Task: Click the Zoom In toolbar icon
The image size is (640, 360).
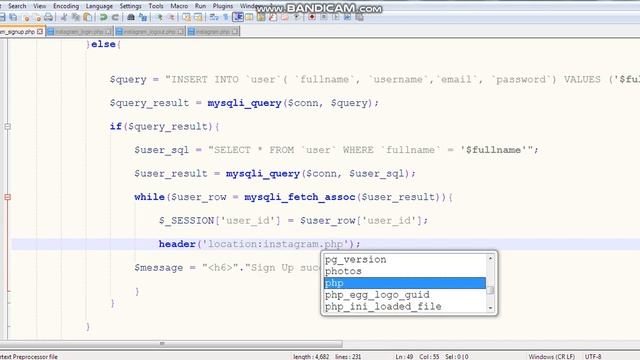Action: 160,17
